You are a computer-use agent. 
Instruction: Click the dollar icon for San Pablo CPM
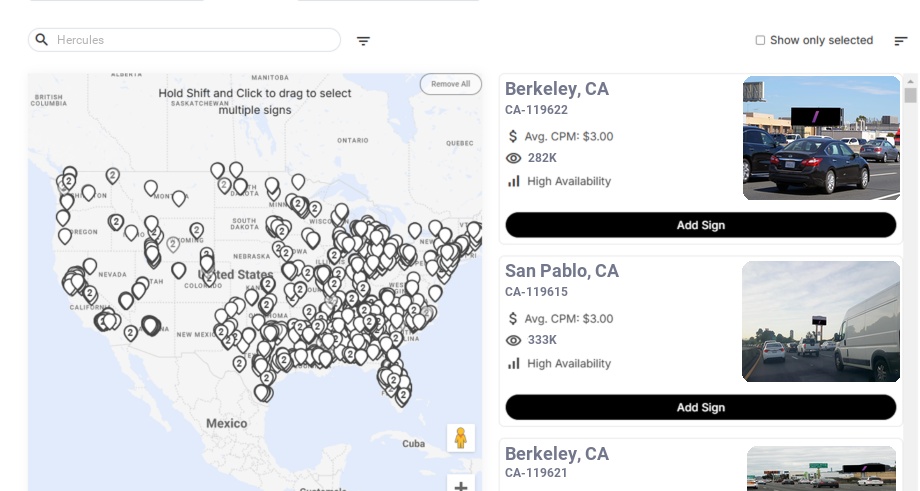tap(513, 319)
